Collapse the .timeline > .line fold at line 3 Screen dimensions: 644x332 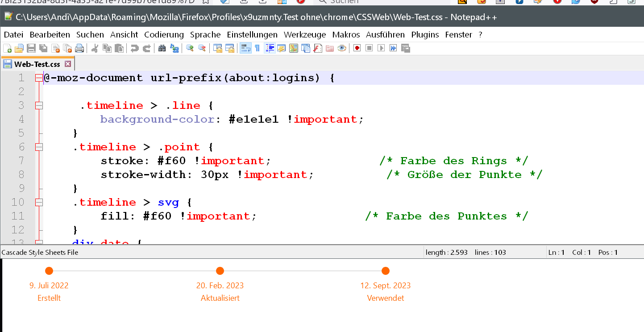point(39,106)
